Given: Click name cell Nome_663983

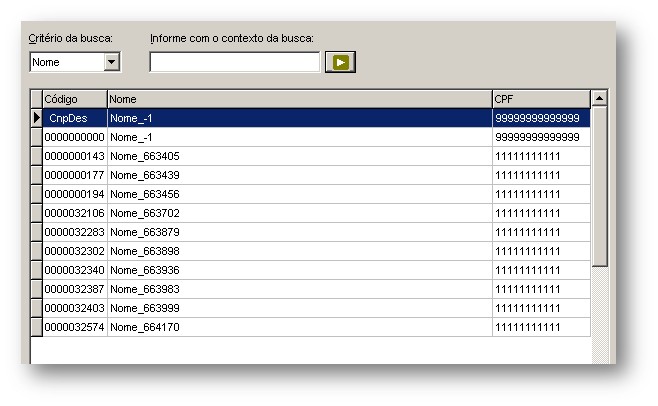Looking at the screenshot, I should coord(300,289).
